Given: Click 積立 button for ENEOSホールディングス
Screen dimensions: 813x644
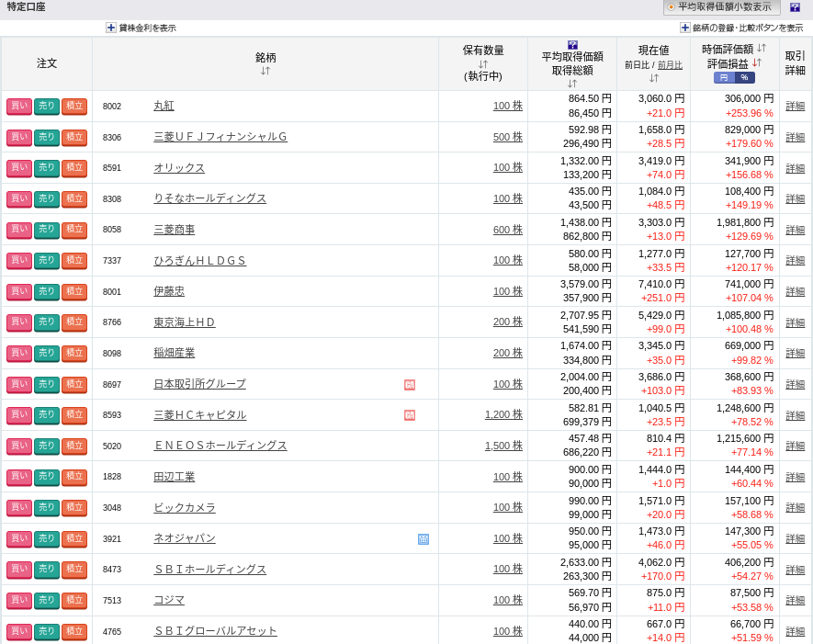Looking at the screenshot, I should [74, 446].
